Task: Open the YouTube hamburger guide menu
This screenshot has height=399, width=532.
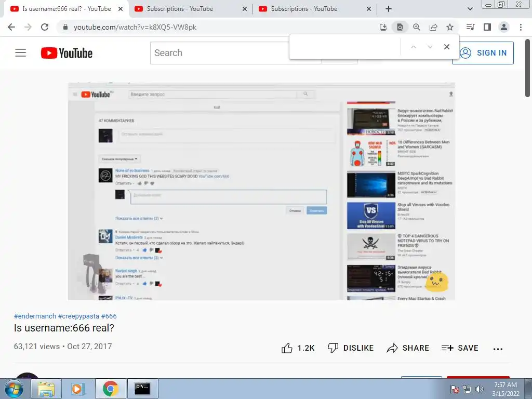Action: click(20, 53)
